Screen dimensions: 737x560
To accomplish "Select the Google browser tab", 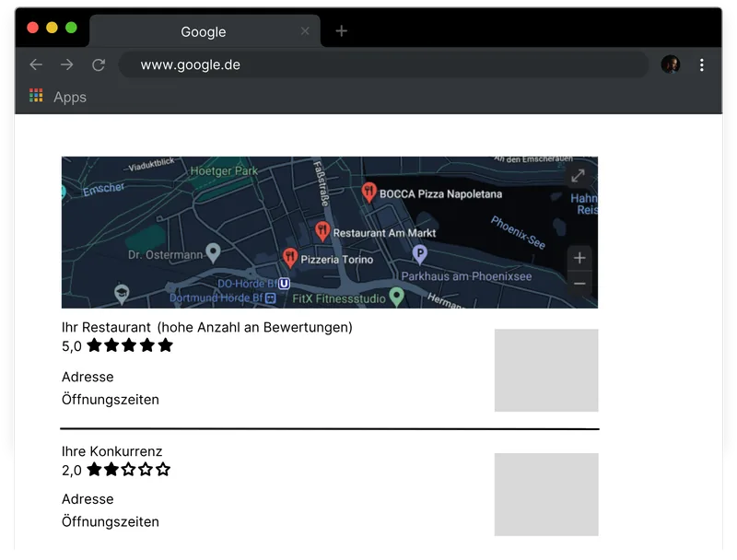I will point(205,31).
